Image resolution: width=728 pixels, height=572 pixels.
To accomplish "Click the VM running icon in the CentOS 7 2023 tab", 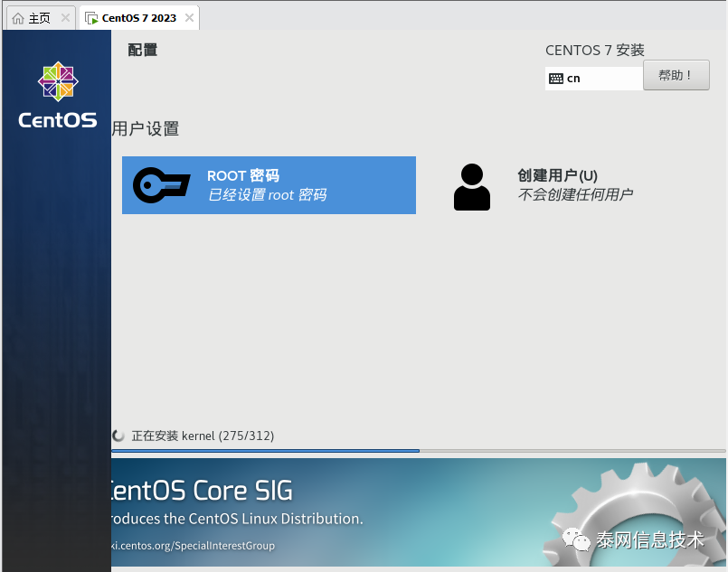I will click(x=91, y=18).
